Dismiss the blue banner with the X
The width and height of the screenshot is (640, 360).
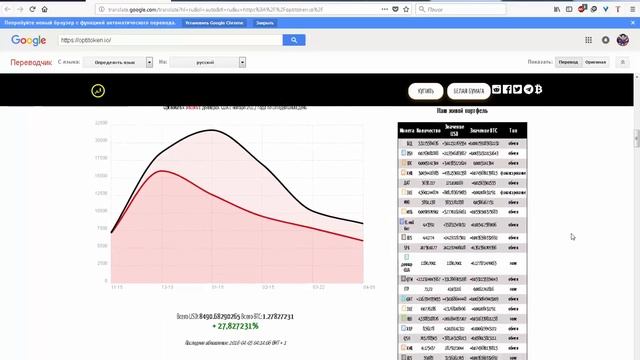[x=633, y=23]
